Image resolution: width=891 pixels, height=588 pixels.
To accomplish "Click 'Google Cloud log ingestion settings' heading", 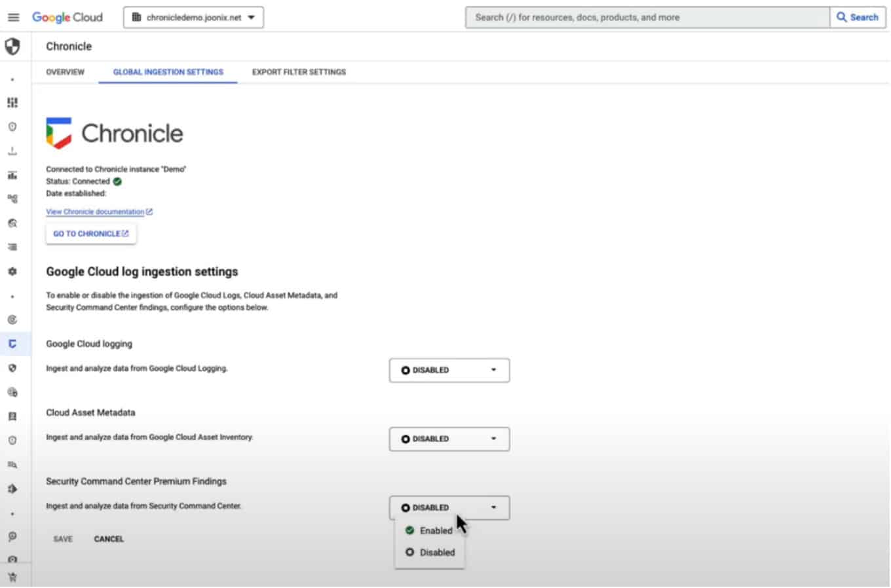I will (x=142, y=272).
